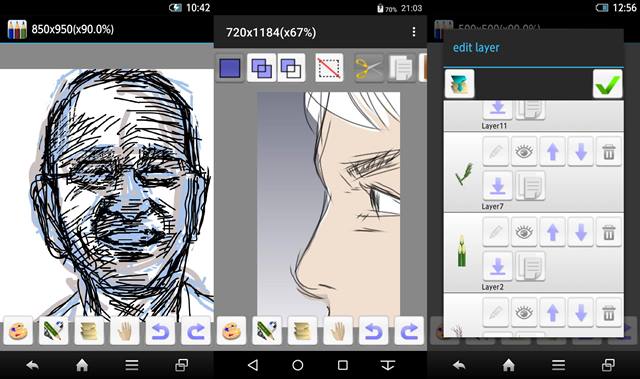Merge down Layer11
Viewport: 640px width, 379px height.
[x=498, y=109]
